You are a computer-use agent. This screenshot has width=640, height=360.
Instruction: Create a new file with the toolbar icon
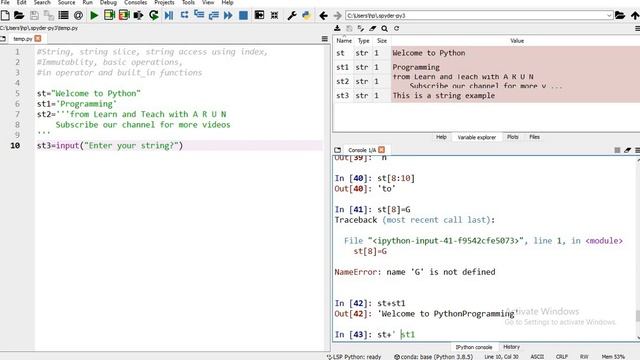(x=5, y=16)
